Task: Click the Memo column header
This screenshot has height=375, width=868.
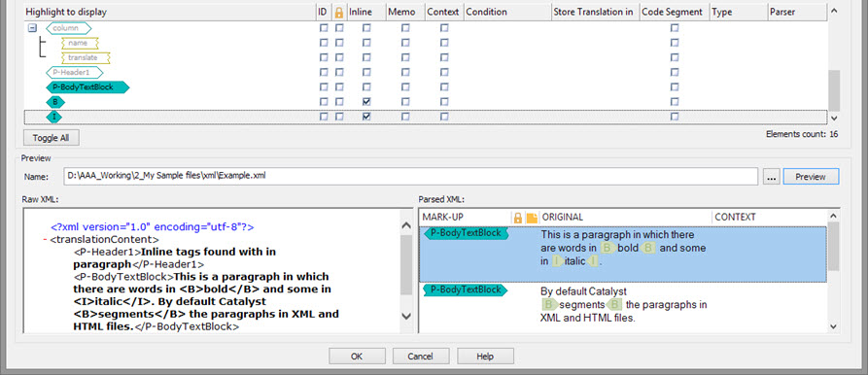Action: [404, 13]
